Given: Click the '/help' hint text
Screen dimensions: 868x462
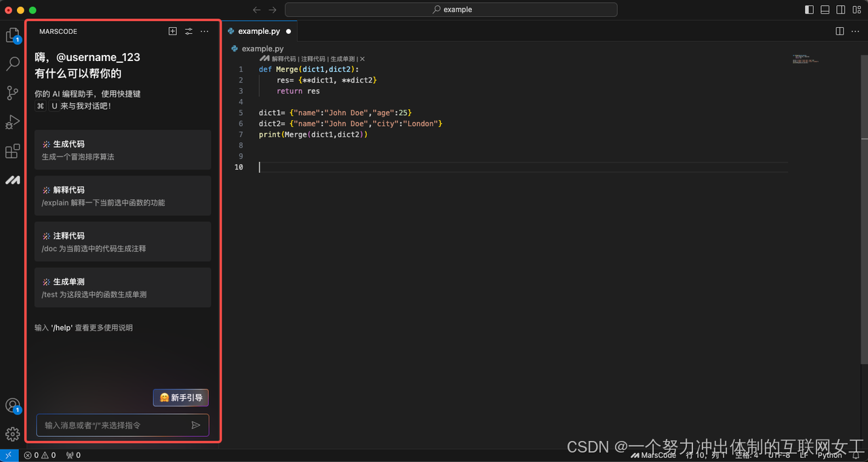Looking at the screenshot, I should click(x=62, y=328).
